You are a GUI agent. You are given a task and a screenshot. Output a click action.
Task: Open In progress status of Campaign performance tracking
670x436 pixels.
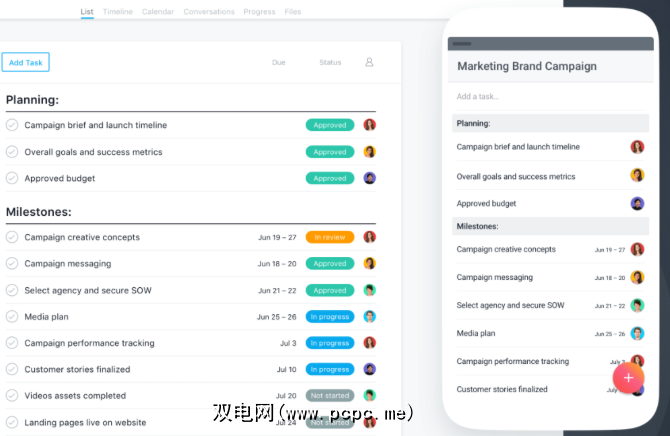pyautogui.click(x=330, y=343)
